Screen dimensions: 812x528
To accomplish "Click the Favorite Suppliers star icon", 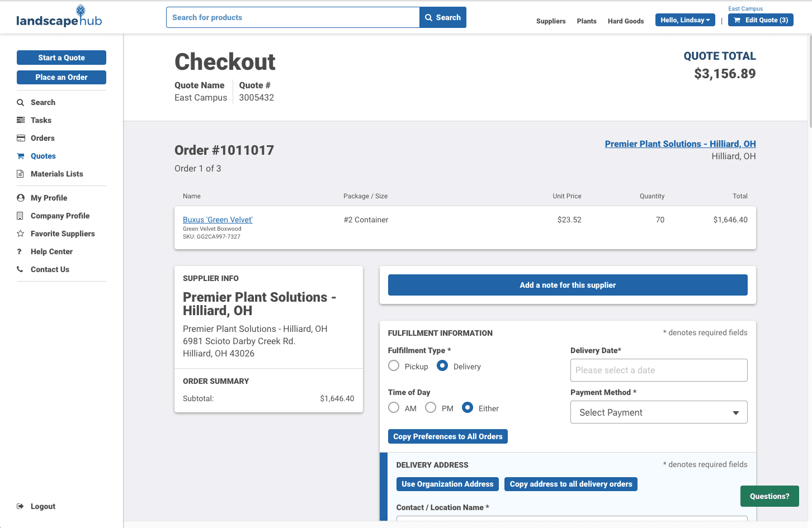I will click(x=21, y=234).
